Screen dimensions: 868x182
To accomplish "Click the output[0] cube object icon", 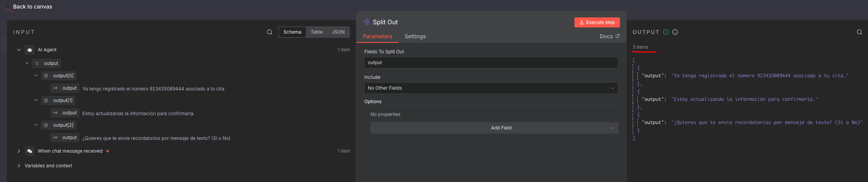I will click(x=46, y=76).
